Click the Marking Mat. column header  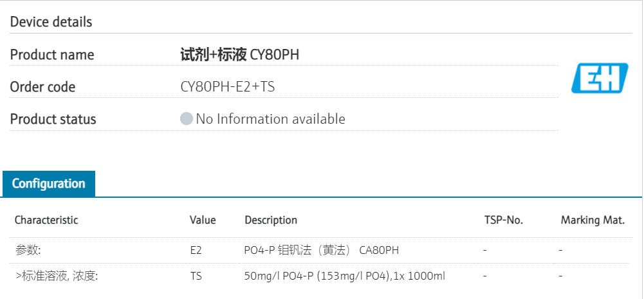coord(593,220)
